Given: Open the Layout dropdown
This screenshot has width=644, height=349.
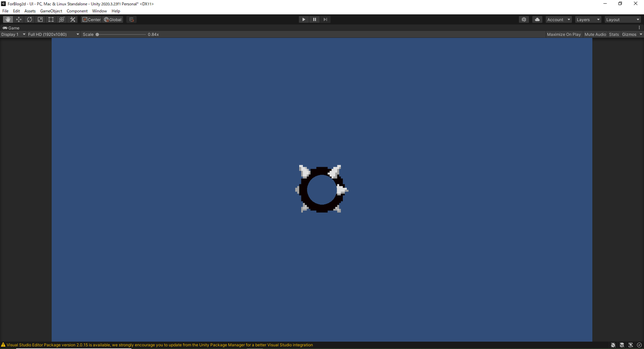Looking at the screenshot, I should (x=622, y=19).
